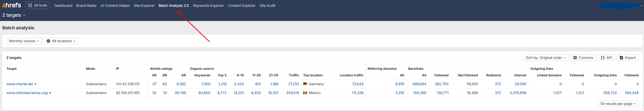The width and height of the screenshot is (644, 111).
Task: Switch to Site Audit
Action: coord(267,6)
